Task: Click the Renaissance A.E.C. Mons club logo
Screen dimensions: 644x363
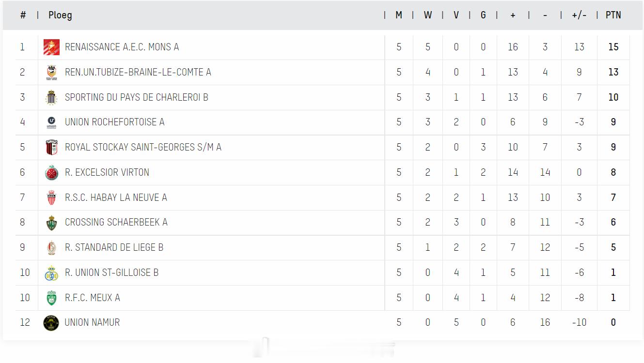Action: coord(51,47)
